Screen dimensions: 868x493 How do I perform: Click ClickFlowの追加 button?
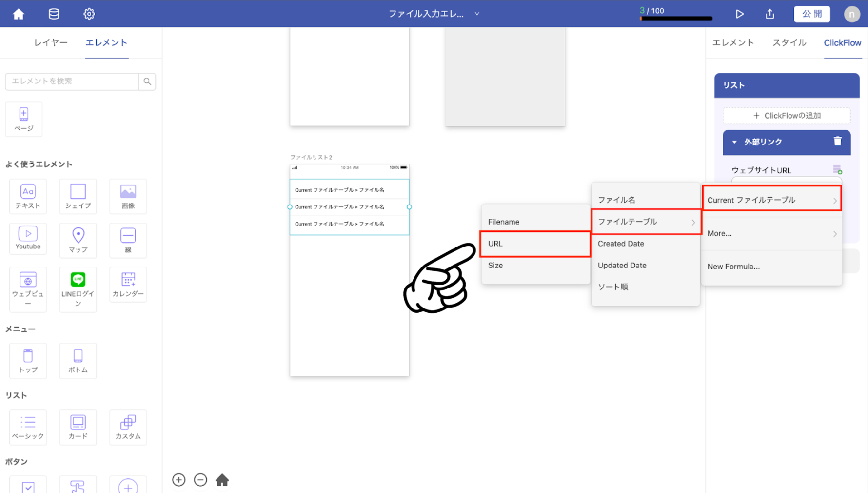pos(787,116)
